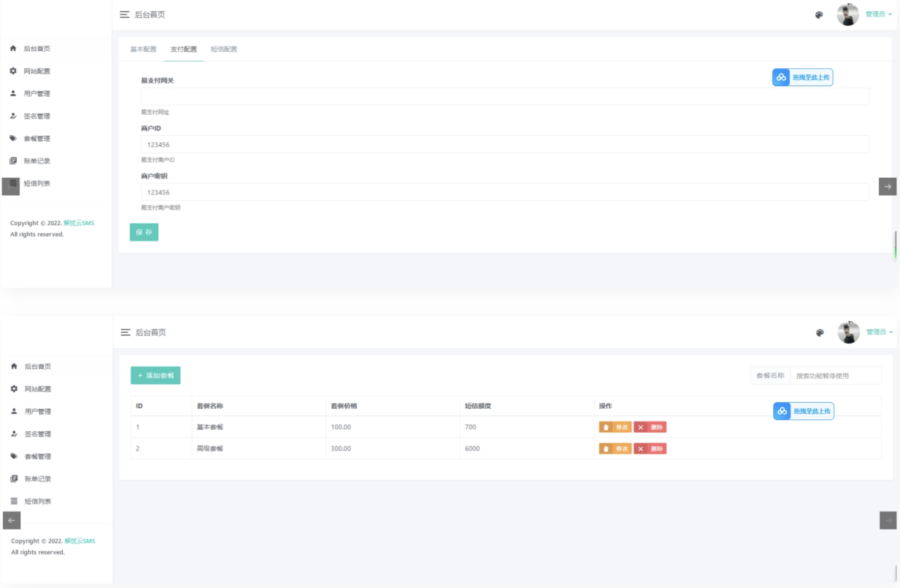Viewport: 900px width, 588px height.
Task: Click 修改 for the 高级套餐 row
Action: (615, 448)
